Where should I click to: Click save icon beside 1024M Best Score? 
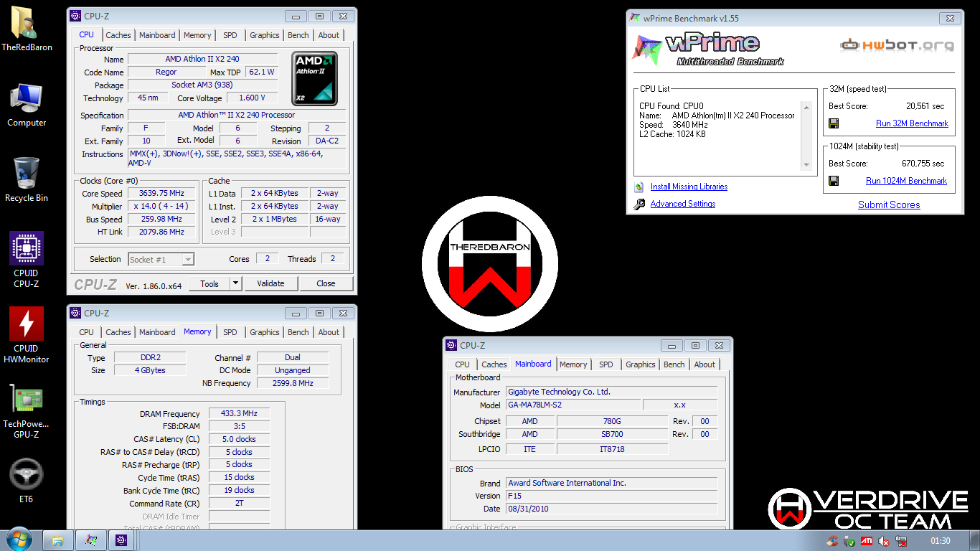[834, 181]
